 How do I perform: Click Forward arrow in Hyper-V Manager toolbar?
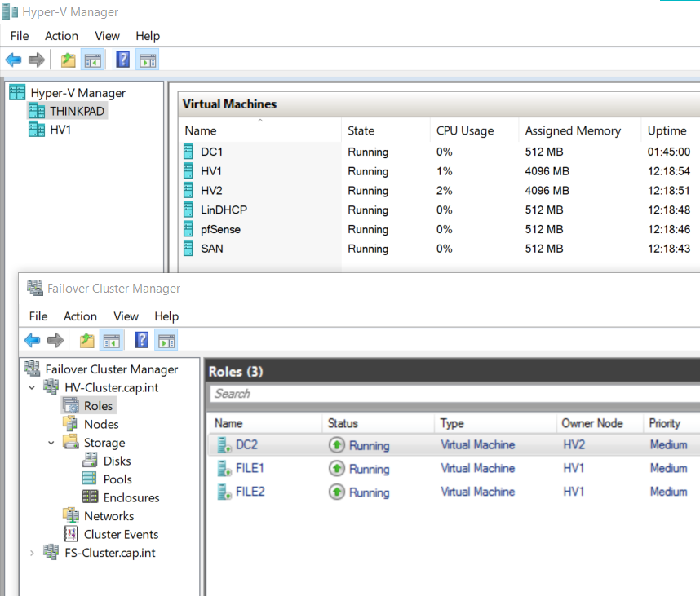coord(37,60)
